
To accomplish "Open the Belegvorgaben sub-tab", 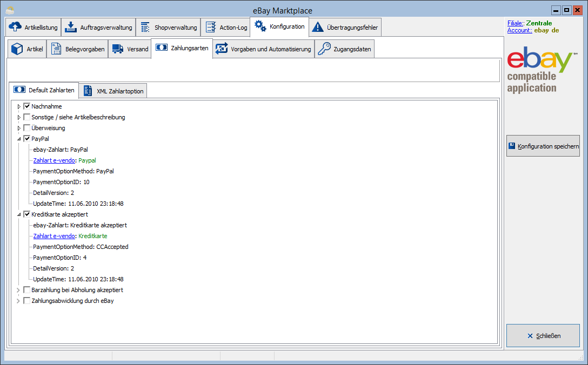I will click(78, 49).
